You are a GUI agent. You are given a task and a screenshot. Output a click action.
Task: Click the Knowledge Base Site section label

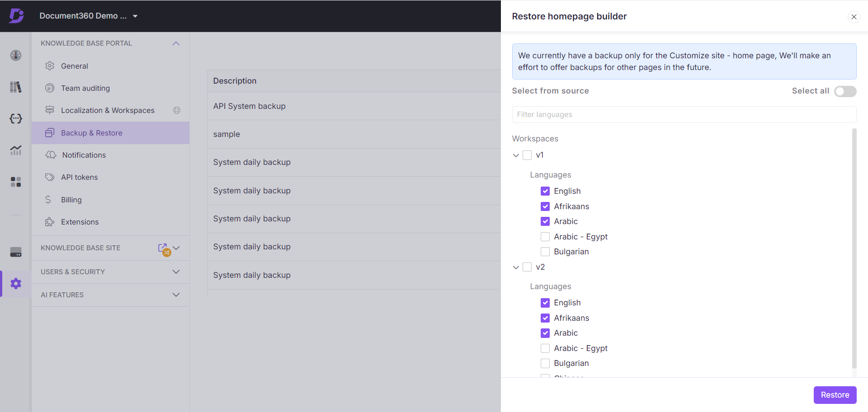pos(80,248)
